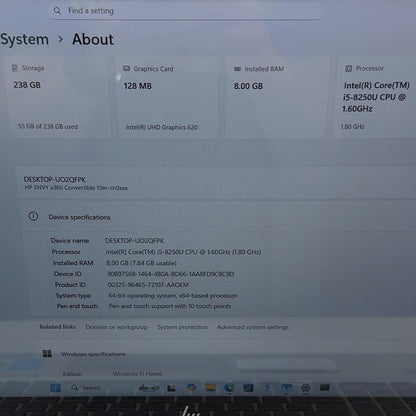
Task: Select the 55 GB of 238 GB used text
Action: (48, 126)
